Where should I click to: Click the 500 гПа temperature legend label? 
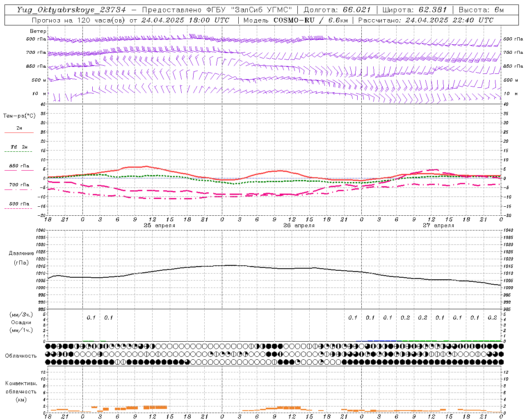pyautogui.click(x=19, y=204)
